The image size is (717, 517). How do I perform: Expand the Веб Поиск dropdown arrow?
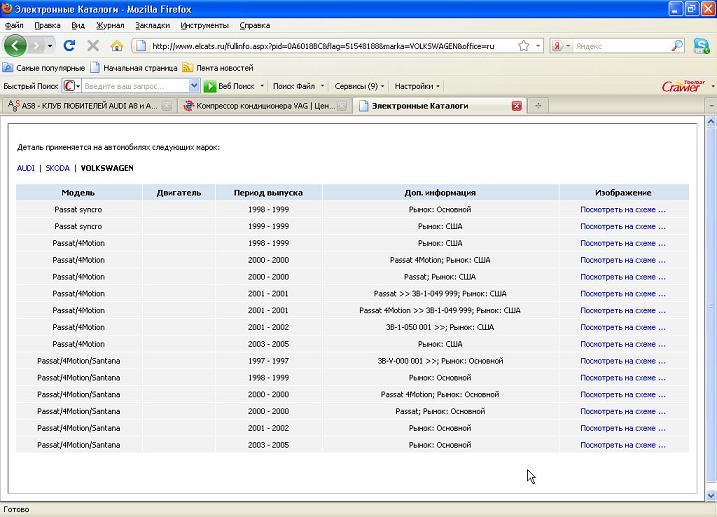click(262, 86)
